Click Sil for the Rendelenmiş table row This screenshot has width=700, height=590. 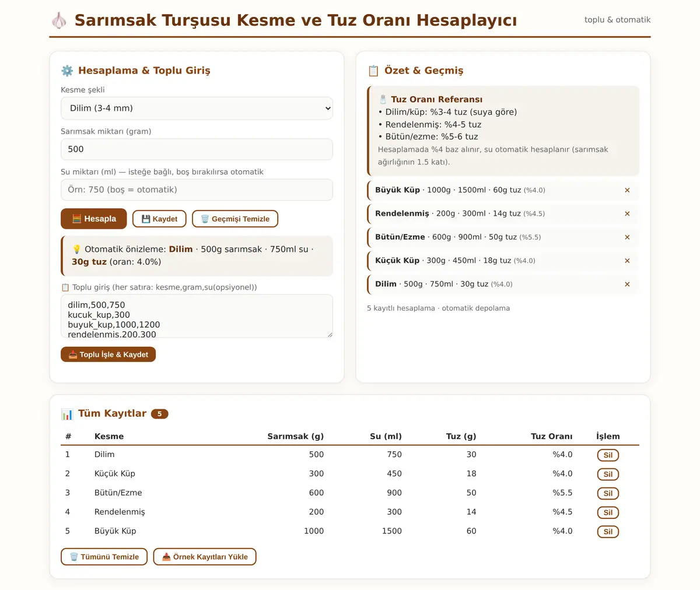608,512
